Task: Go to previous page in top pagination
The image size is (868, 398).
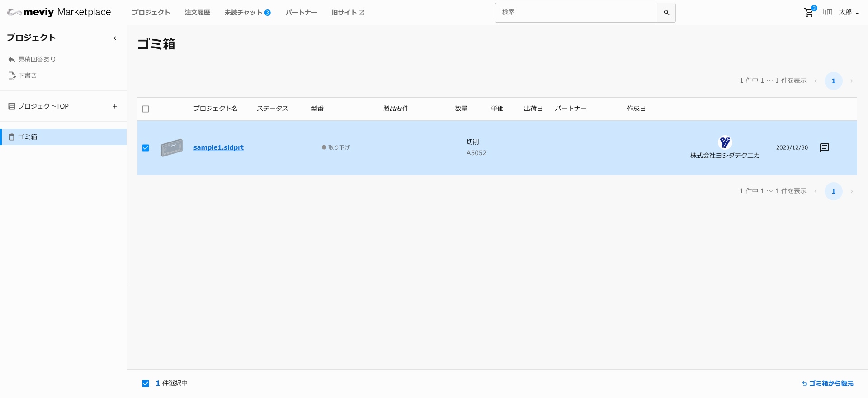Action: pos(816,81)
